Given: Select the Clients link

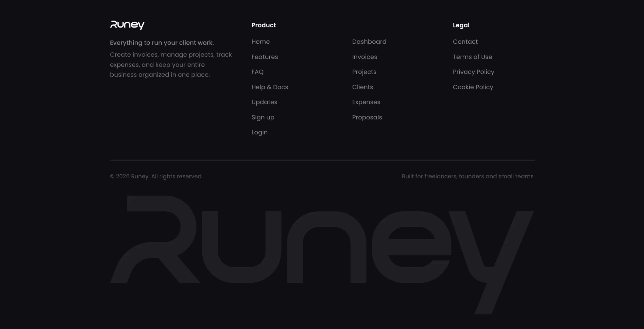Looking at the screenshot, I should tap(362, 87).
